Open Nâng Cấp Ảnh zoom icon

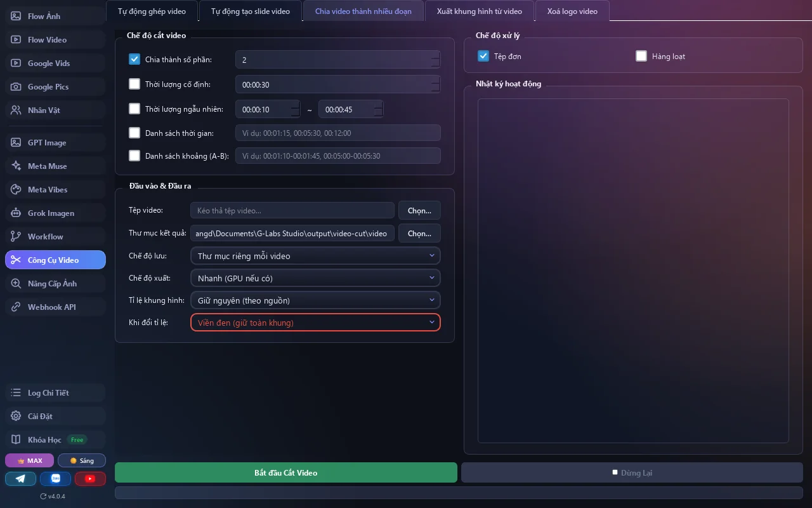(16, 283)
